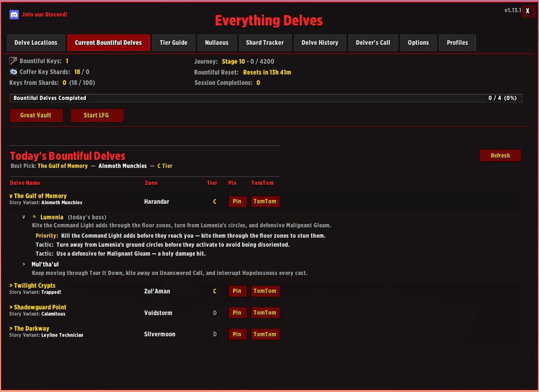Collapse The Gulf of Memory row
The width and height of the screenshot is (539, 392).
pyautogui.click(x=11, y=196)
